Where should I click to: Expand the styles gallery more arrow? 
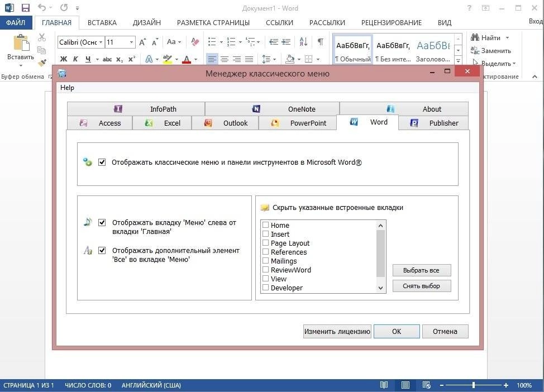(459, 61)
